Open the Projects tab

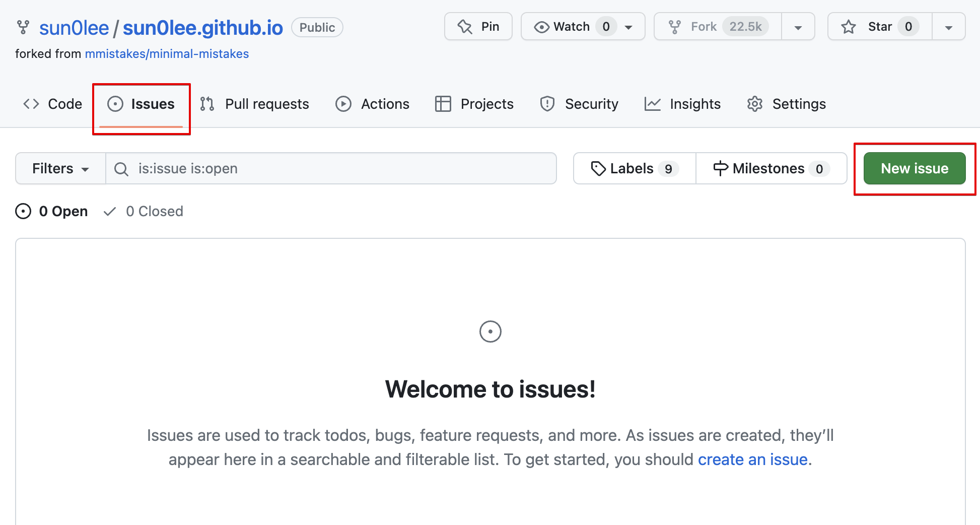(474, 104)
